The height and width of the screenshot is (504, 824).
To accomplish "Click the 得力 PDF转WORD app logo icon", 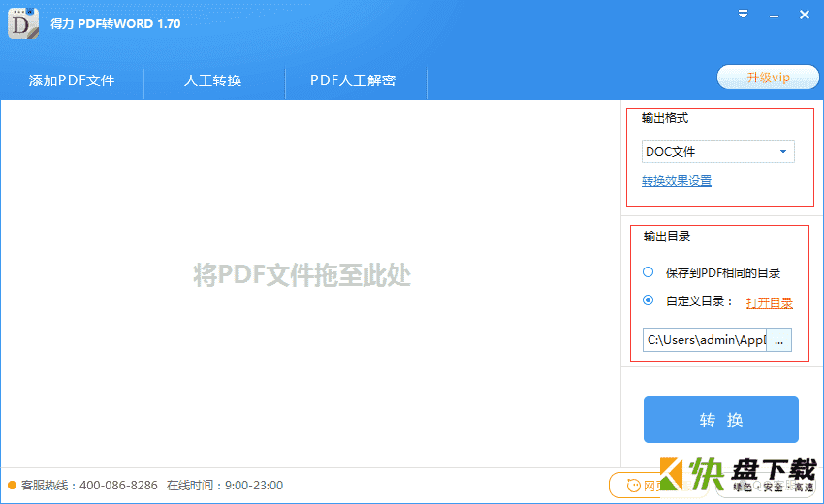I will tap(23, 23).
